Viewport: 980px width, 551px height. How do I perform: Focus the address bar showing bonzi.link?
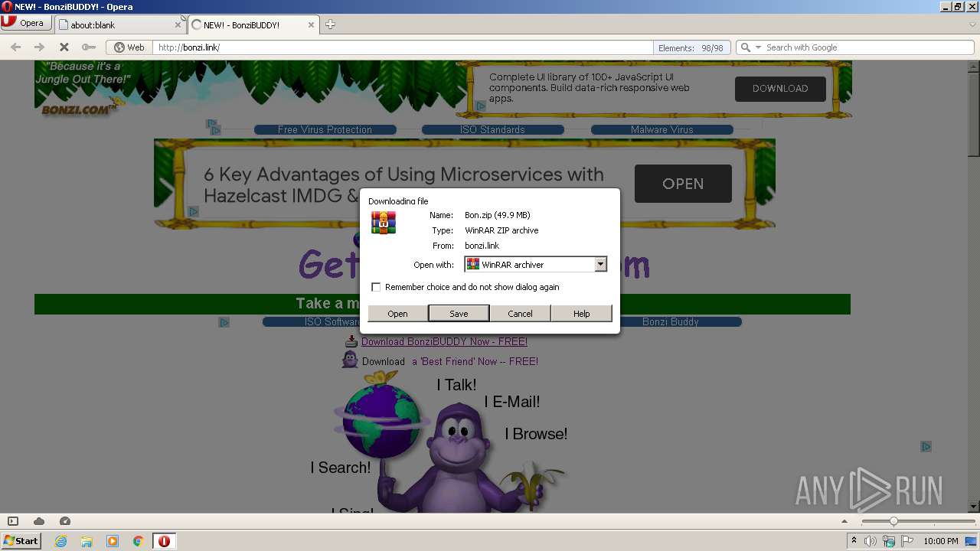coord(402,47)
